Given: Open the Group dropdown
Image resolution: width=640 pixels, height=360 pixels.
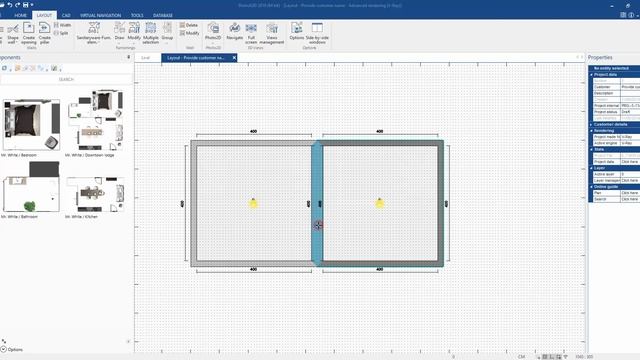Looking at the screenshot, I should (167, 32).
